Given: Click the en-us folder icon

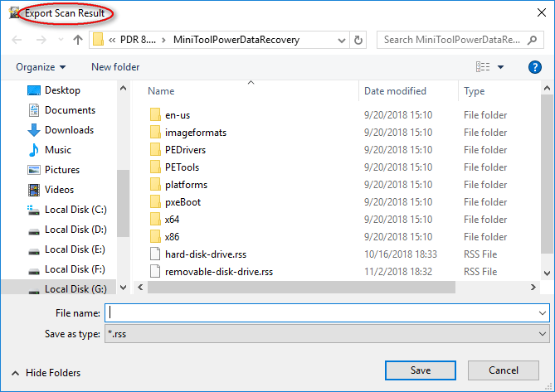Looking at the screenshot, I should pos(155,115).
